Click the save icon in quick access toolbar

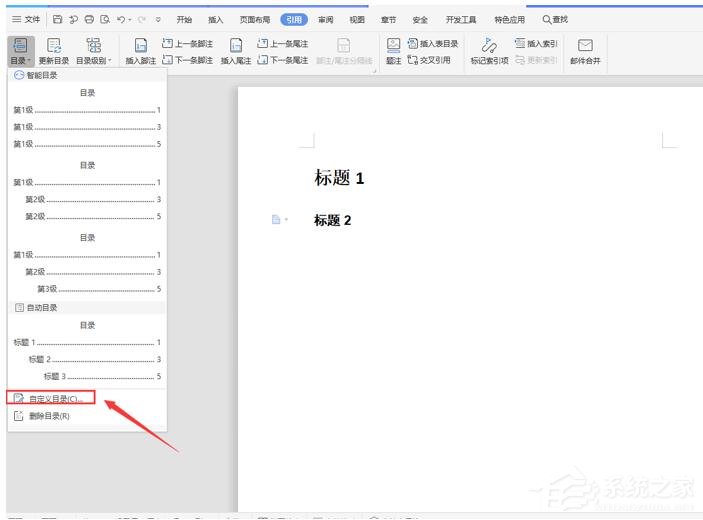(x=58, y=19)
